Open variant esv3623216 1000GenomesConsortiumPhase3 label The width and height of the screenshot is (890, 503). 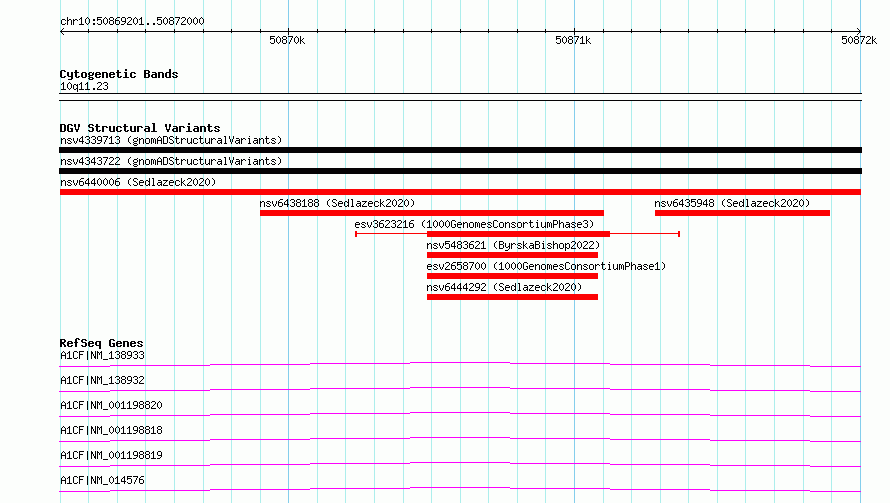click(x=474, y=224)
